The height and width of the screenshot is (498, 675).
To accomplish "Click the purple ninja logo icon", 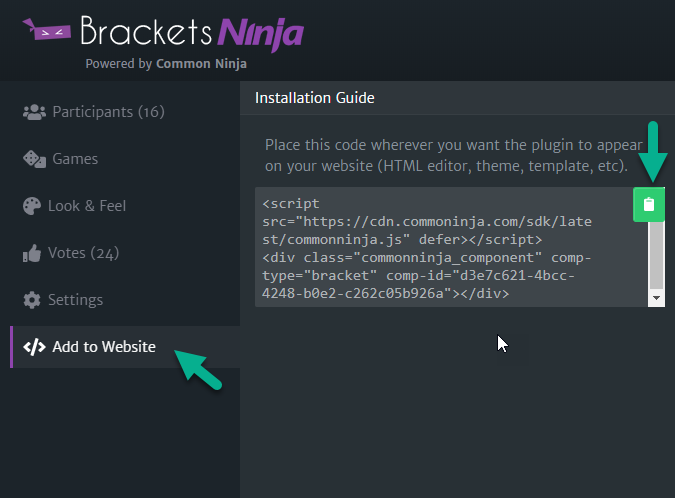I will click(x=47, y=29).
